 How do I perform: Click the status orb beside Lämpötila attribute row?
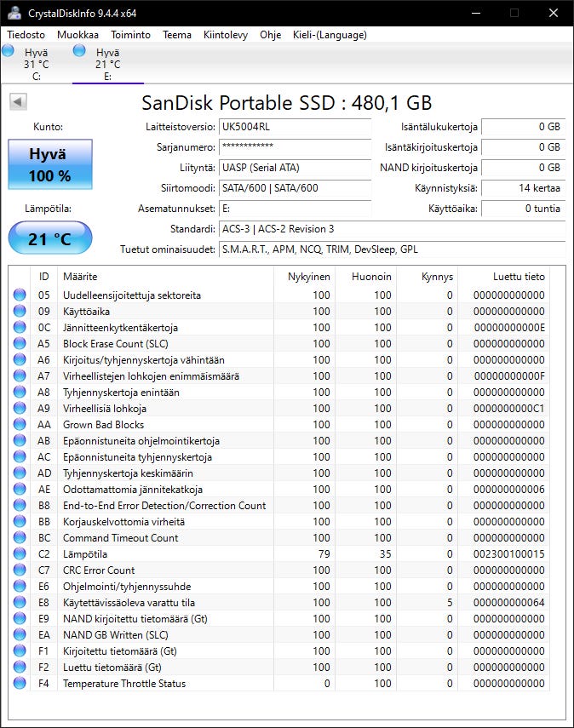(x=20, y=554)
